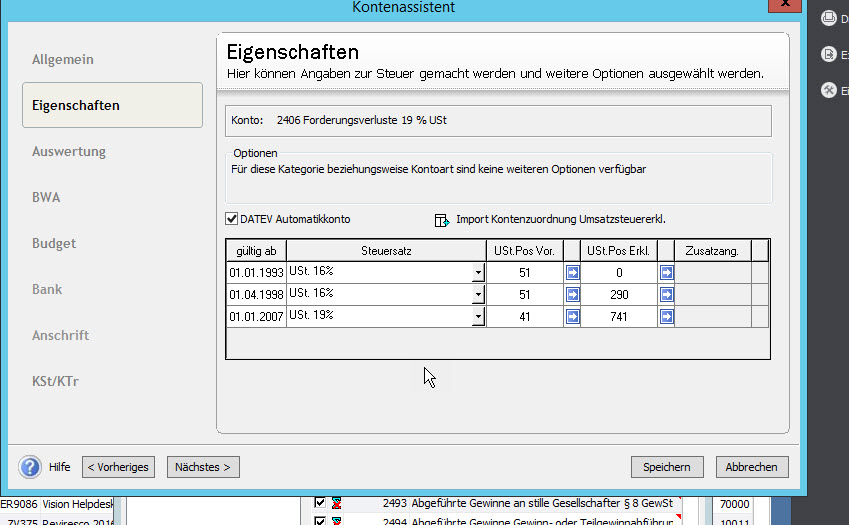Click Import Kontenzuordnung Umsatzsteuererkl. link
849x525 pixels.
pos(561,219)
